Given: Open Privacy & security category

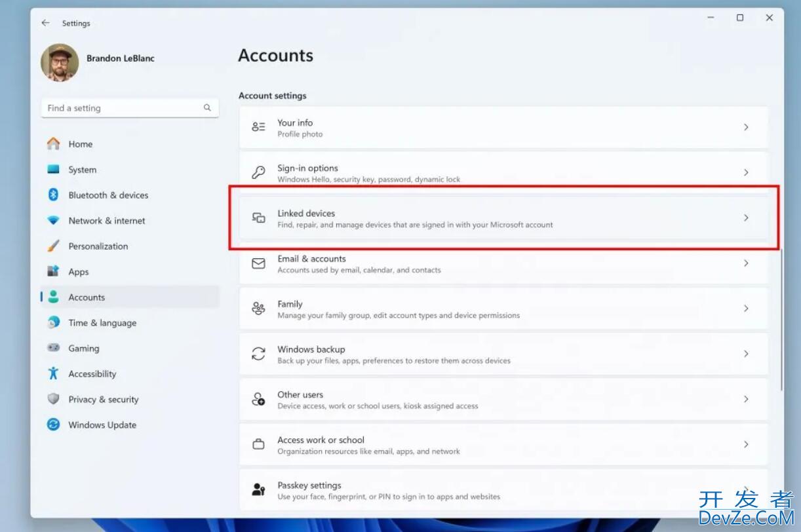Looking at the screenshot, I should pos(130,400).
